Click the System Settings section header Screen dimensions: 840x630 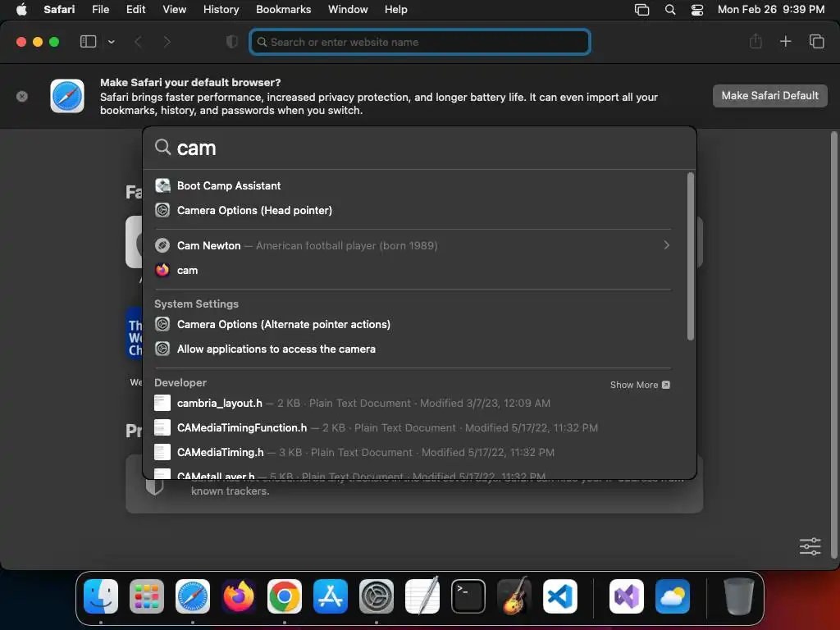(197, 304)
